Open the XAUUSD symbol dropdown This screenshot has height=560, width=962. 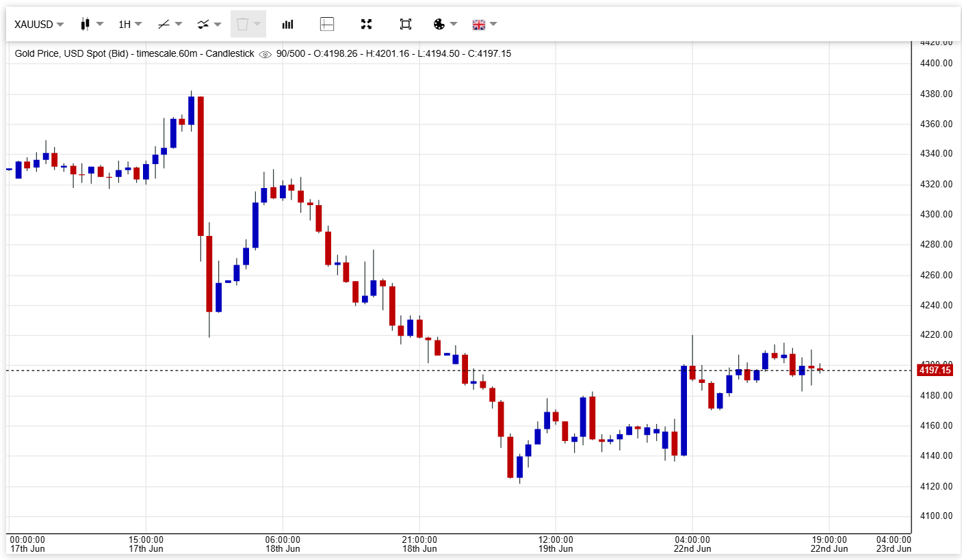[x=39, y=25]
